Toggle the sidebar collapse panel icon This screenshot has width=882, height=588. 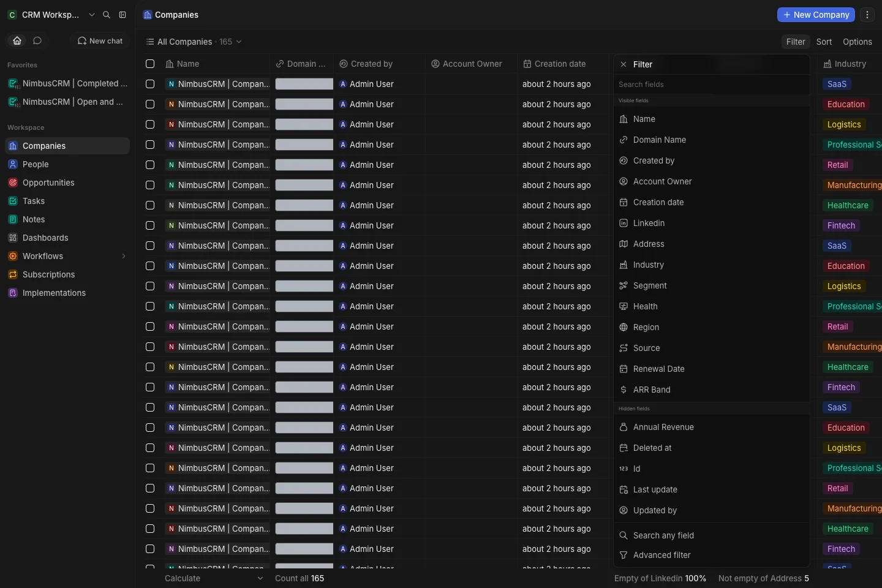(x=123, y=15)
